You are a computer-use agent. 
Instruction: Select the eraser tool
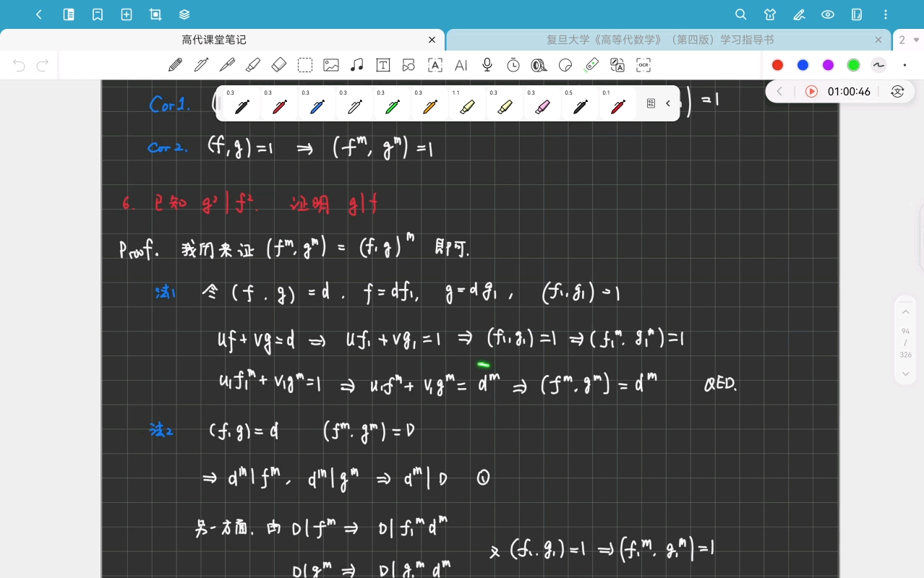279,65
